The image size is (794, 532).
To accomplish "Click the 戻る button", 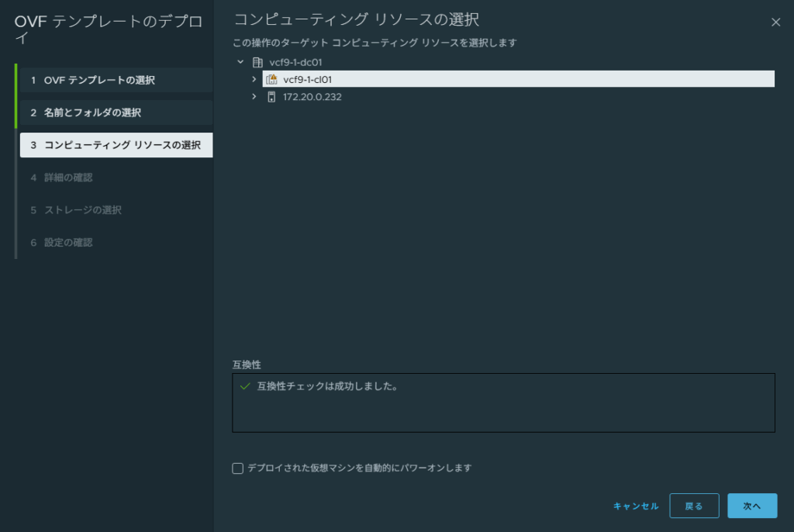I will click(694, 506).
